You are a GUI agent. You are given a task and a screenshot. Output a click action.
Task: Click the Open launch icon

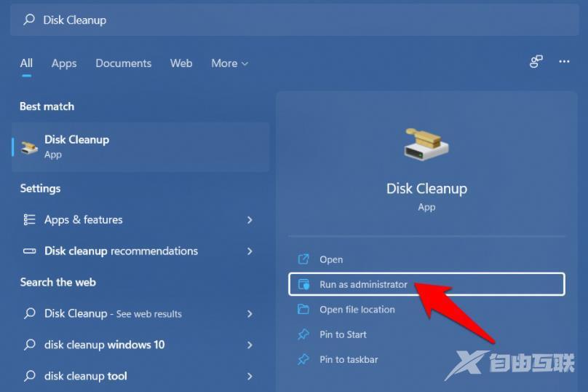coord(303,259)
